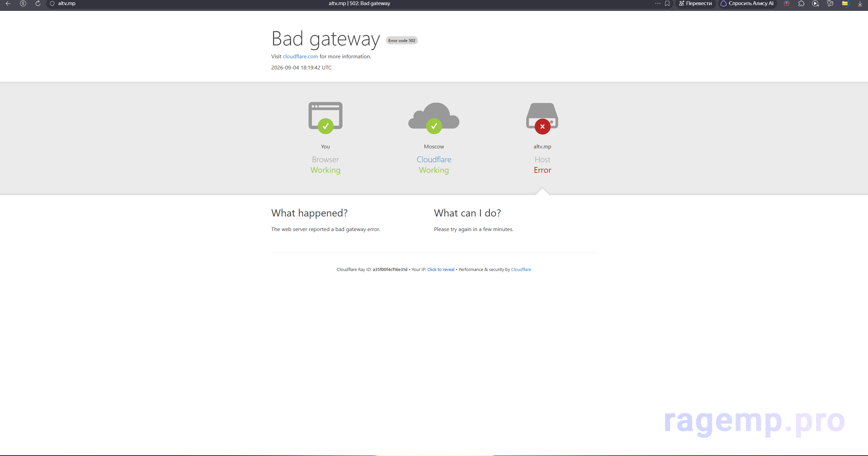Click the timestamp 2026-09-04 18:19:42 UTC
The width and height of the screenshot is (868, 456).
(301, 68)
